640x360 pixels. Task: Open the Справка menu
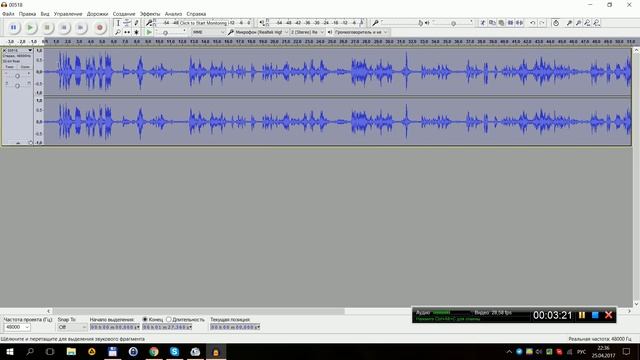pyautogui.click(x=196, y=14)
